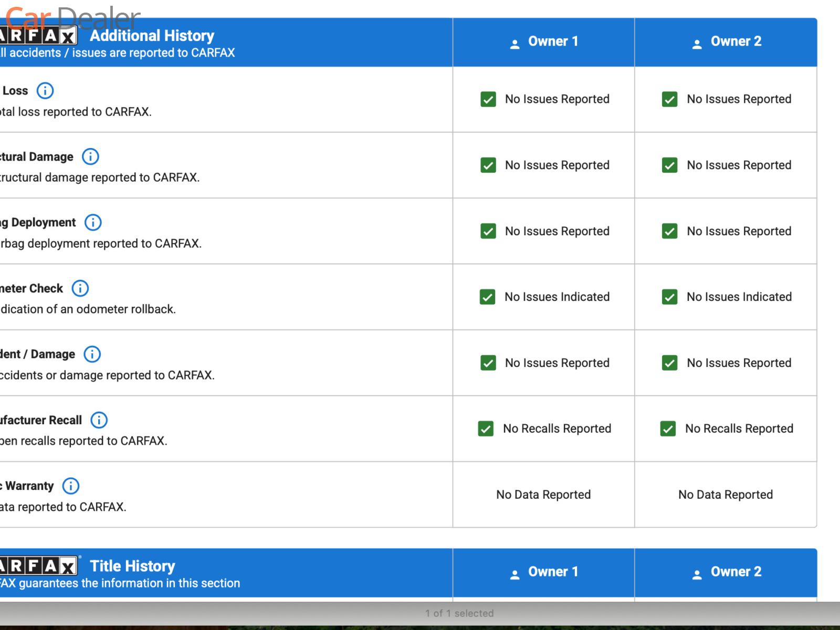Open the Manufacturer Recall info icon

click(x=99, y=420)
